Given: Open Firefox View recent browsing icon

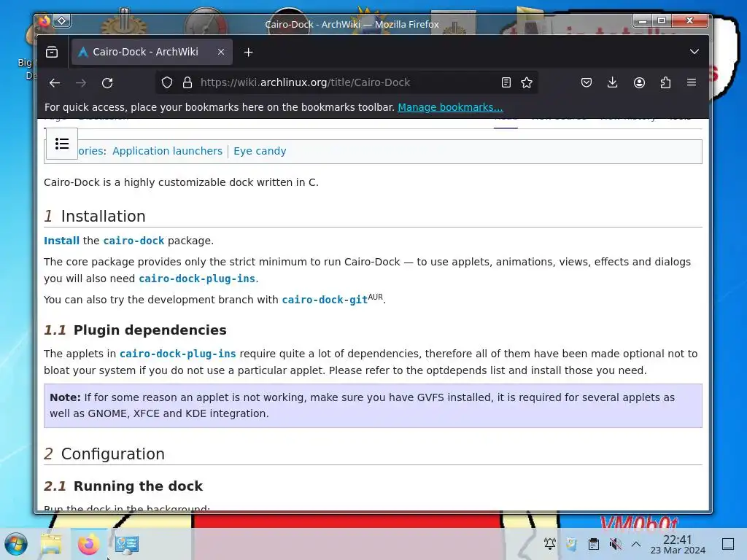Looking at the screenshot, I should click(x=52, y=52).
